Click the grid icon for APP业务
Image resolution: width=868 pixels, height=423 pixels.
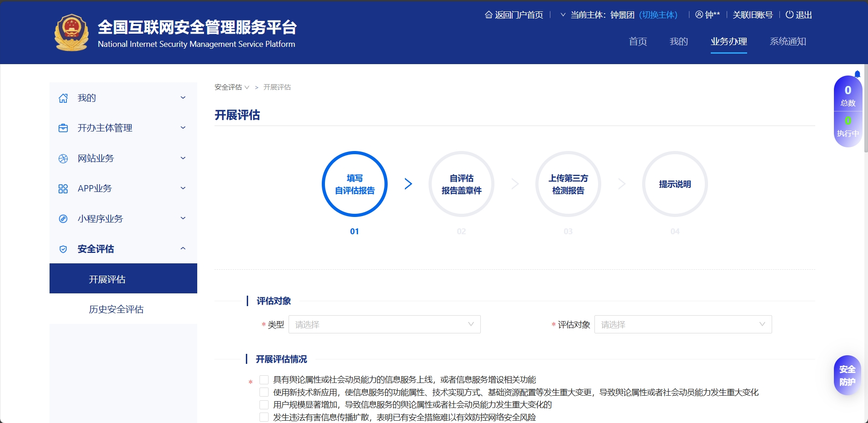pyautogui.click(x=63, y=189)
